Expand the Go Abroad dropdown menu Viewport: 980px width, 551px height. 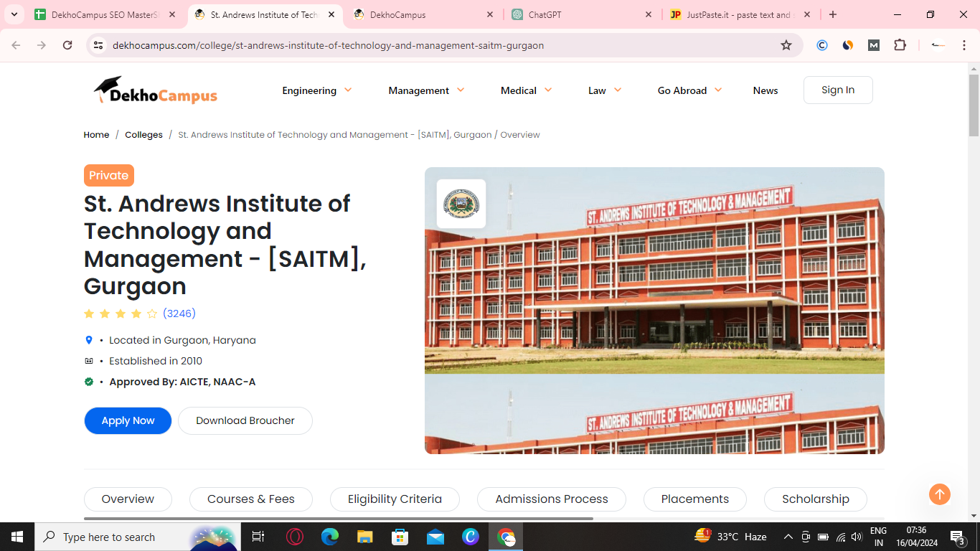[689, 90]
